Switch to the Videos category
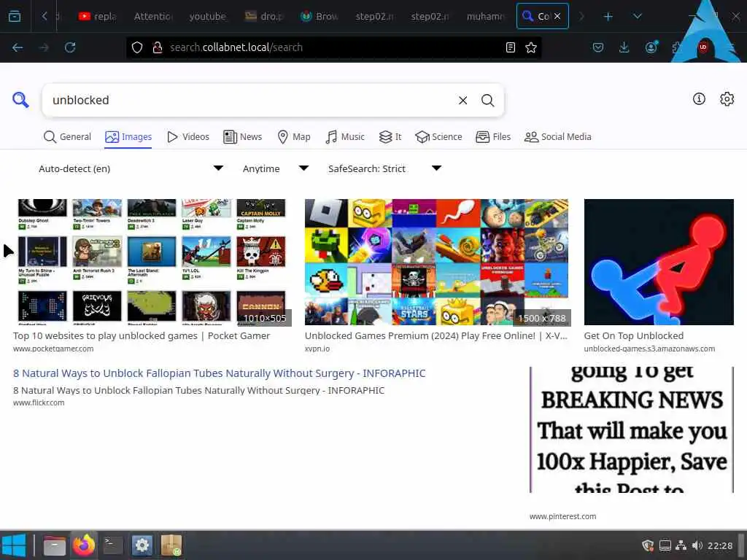 188,137
